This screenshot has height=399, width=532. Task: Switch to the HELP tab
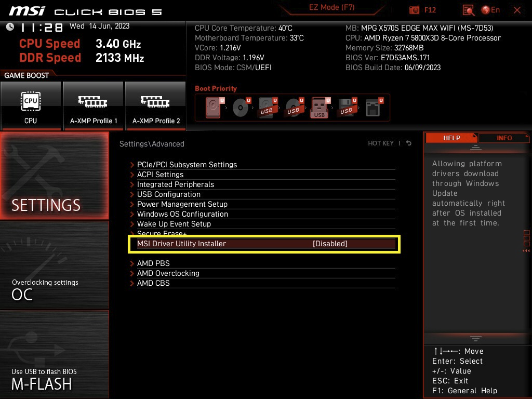[x=451, y=138]
